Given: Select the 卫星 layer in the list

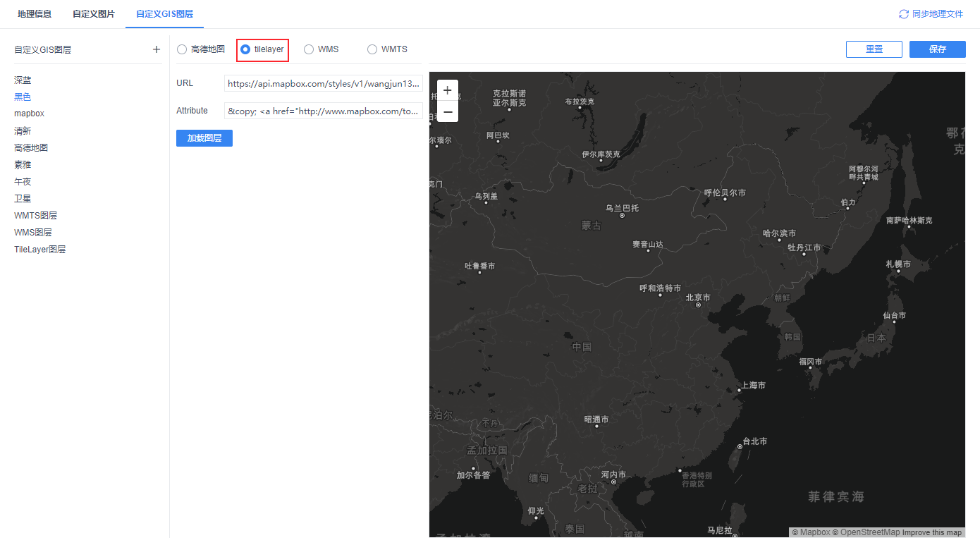Looking at the screenshot, I should coord(23,199).
